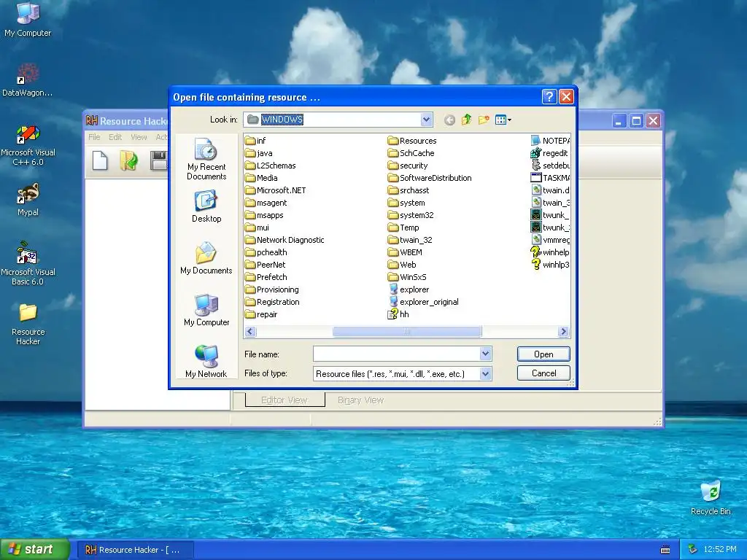Select the Microsoft.NET folder
The height and width of the screenshot is (560, 747).
pyautogui.click(x=275, y=190)
